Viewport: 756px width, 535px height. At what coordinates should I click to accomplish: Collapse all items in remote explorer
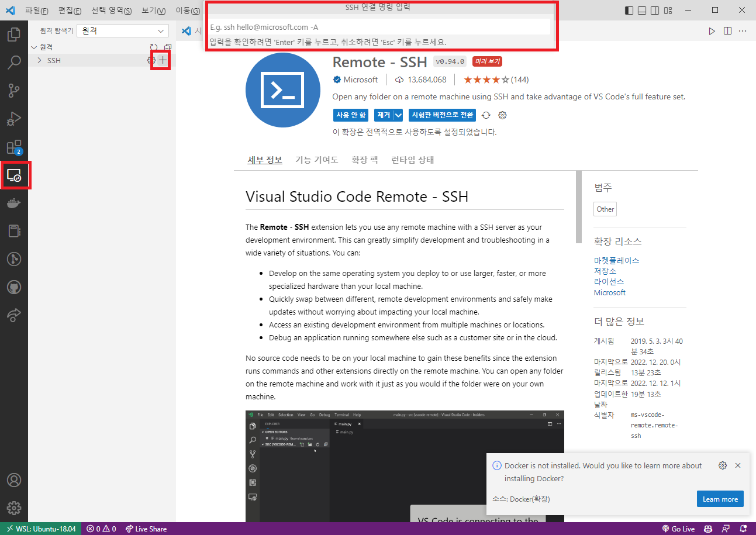pos(168,47)
